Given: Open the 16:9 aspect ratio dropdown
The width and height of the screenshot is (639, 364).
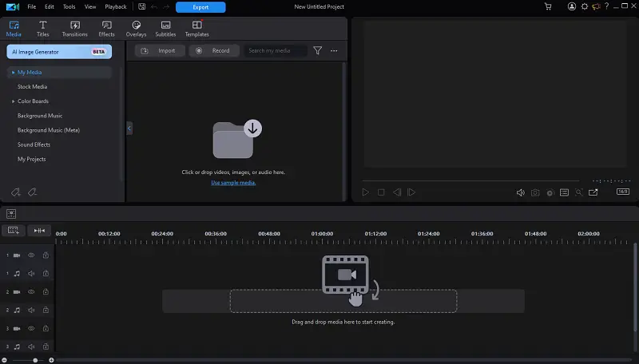Looking at the screenshot, I should (x=623, y=192).
